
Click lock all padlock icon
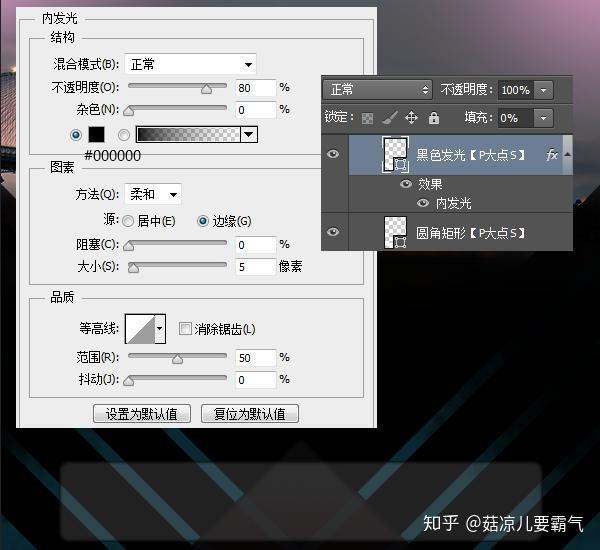[x=434, y=118]
